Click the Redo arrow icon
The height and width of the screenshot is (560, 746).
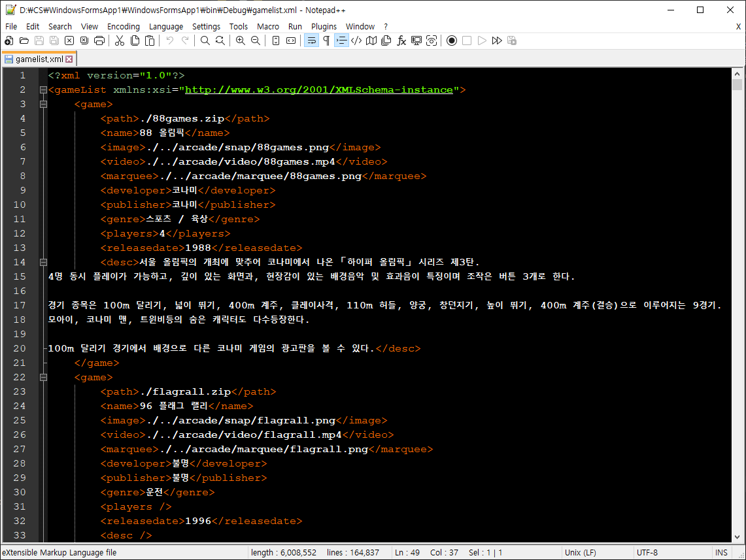tap(185, 41)
